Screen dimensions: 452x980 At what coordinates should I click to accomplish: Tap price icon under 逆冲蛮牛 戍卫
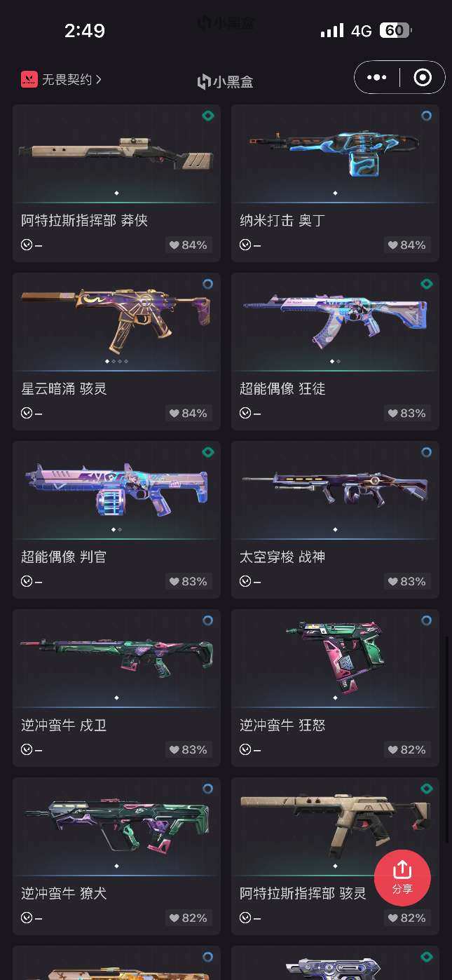[x=27, y=749]
